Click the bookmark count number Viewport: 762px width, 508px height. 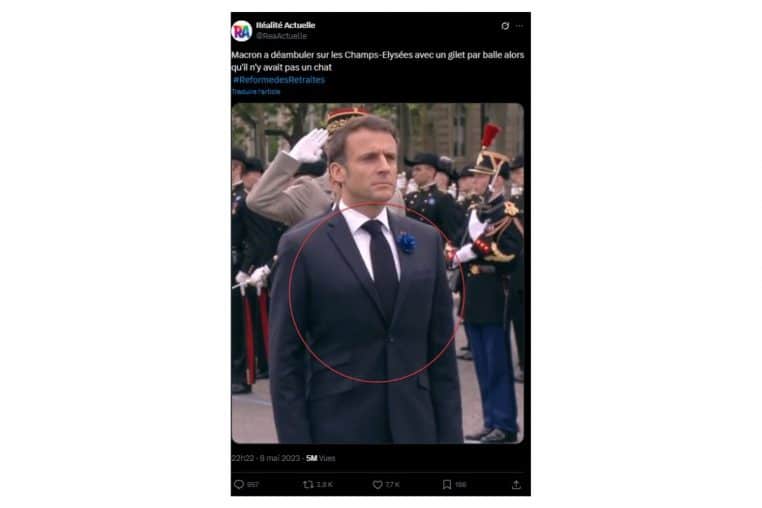(x=460, y=484)
